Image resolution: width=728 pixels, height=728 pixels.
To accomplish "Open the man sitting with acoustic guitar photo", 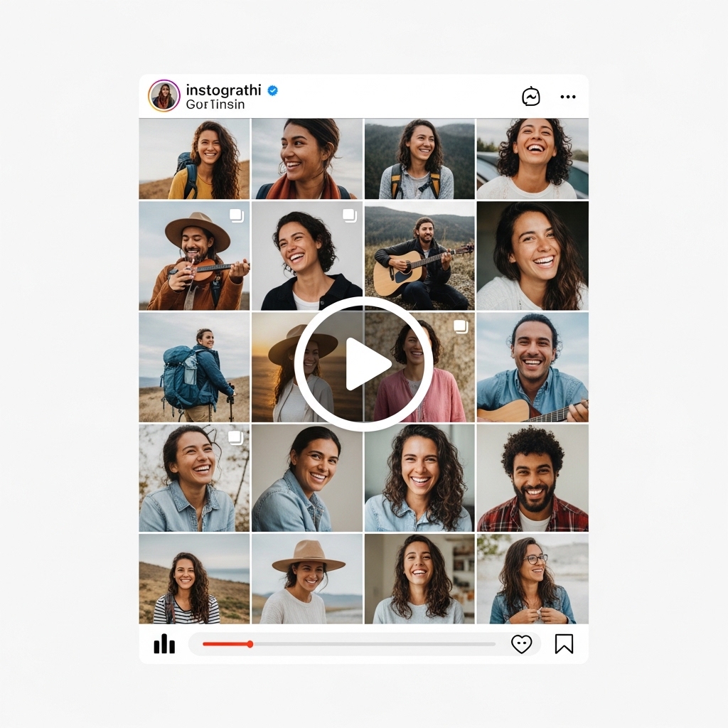I will [419, 256].
